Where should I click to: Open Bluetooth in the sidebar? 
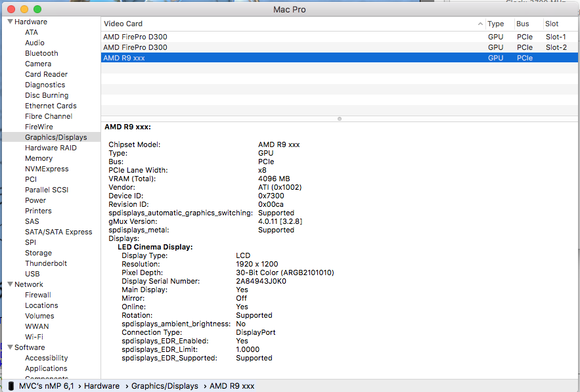coord(41,53)
